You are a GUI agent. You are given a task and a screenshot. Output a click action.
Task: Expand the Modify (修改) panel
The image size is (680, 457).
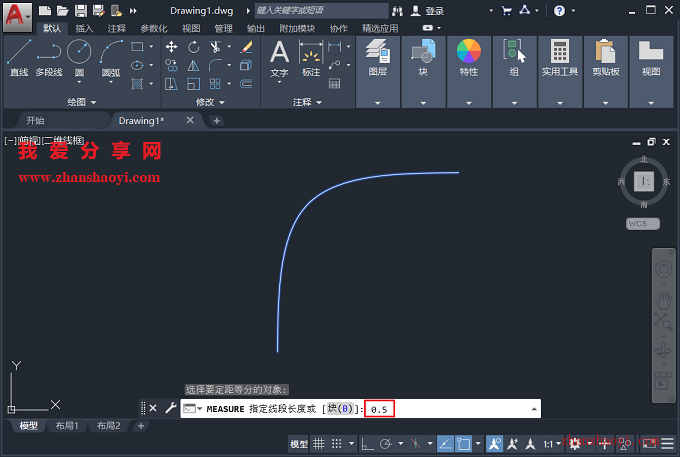tap(210, 102)
